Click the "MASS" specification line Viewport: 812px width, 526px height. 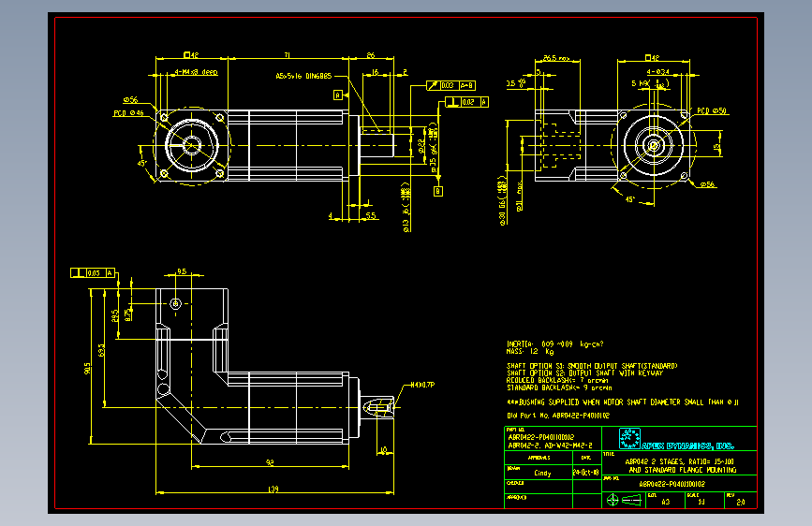point(530,351)
